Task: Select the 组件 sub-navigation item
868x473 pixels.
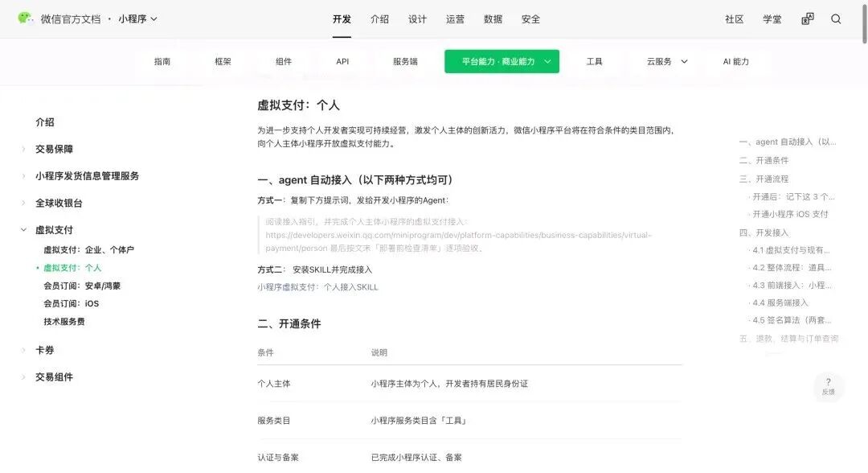Action: [284, 61]
